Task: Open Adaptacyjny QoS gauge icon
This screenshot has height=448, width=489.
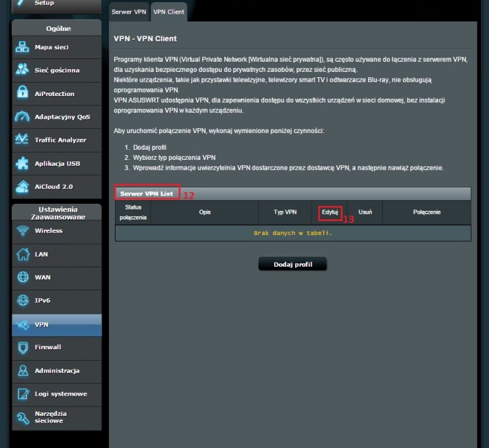Action: click(22, 117)
